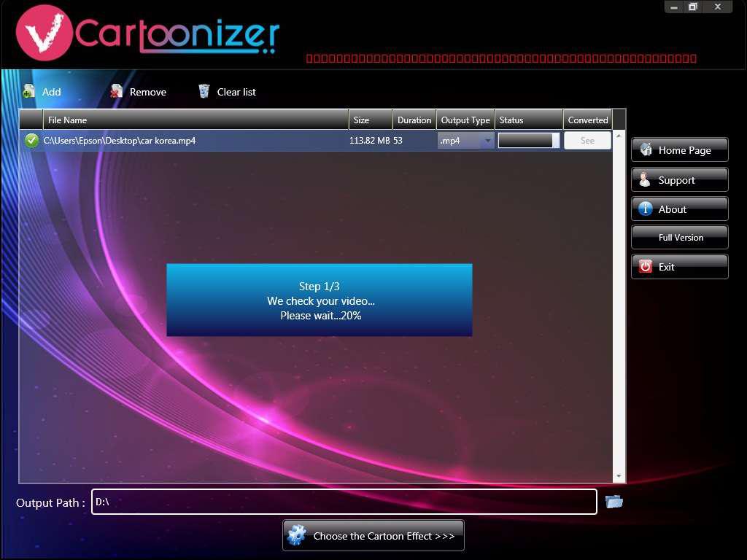Image resolution: width=747 pixels, height=560 pixels.
Task: Expand the Output Type column header
Action: tap(465, 120)
